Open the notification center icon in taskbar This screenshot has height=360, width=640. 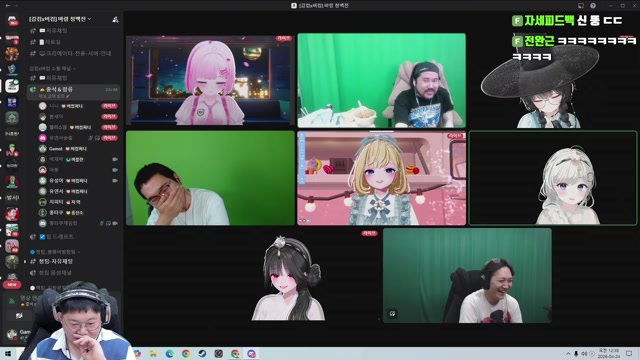pyautogui.click(x=629, y=353)
